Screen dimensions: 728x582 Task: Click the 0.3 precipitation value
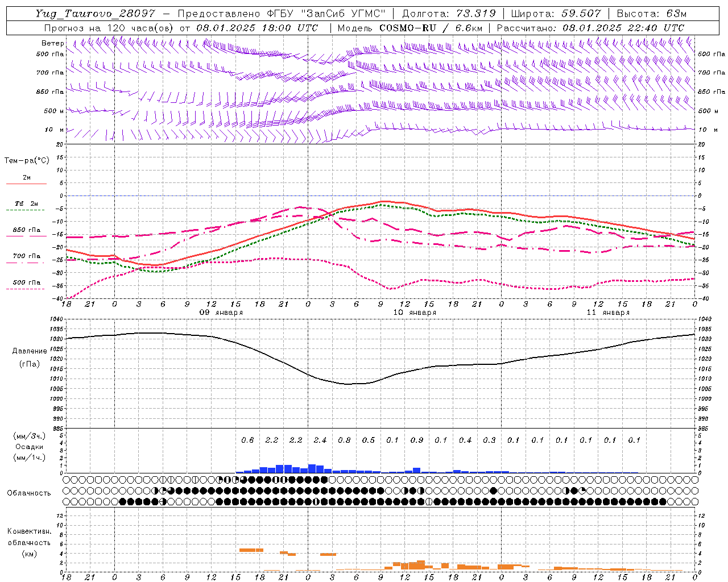pyautogui.click(x=489, y=440)
